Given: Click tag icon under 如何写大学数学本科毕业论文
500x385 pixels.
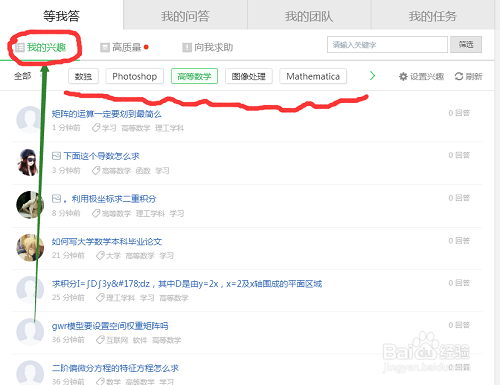Looking at the screenshot, I should click(x=100, y=255).
